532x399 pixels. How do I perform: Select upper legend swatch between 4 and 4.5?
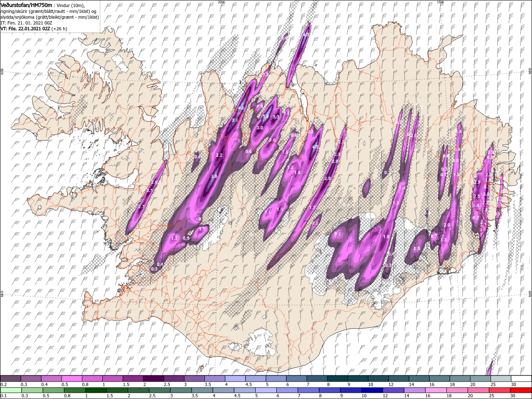tap(235, 379)
